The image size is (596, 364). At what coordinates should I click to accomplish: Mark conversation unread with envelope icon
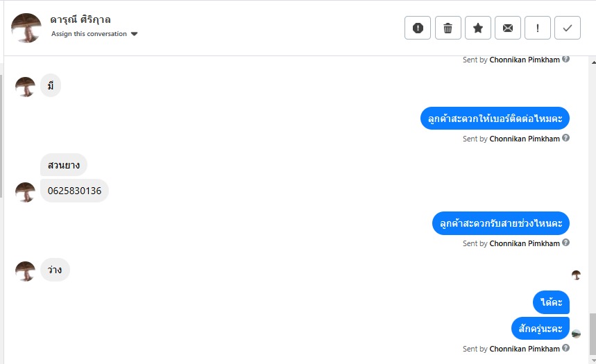[508, 28]
